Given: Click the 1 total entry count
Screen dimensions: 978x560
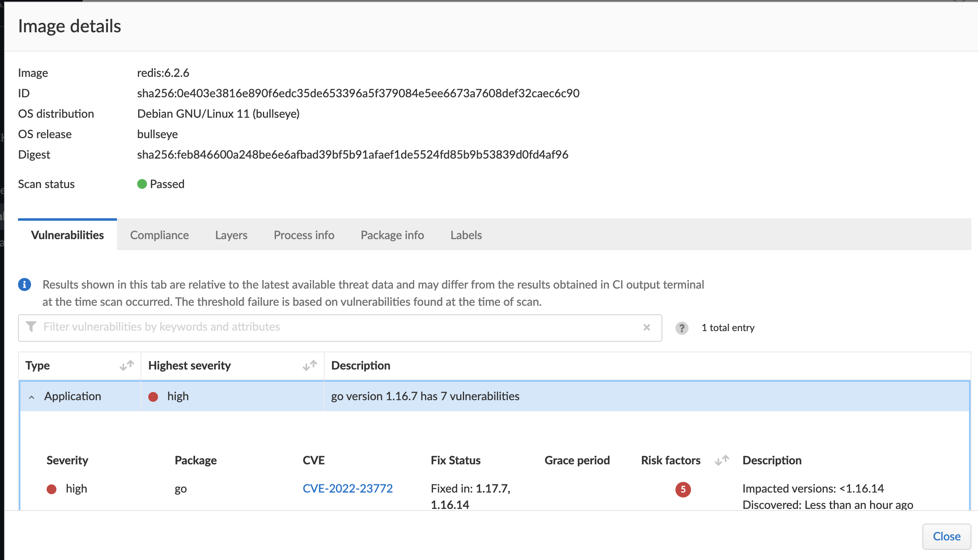Looking at the screenshot, I should [x=728, y=328].
